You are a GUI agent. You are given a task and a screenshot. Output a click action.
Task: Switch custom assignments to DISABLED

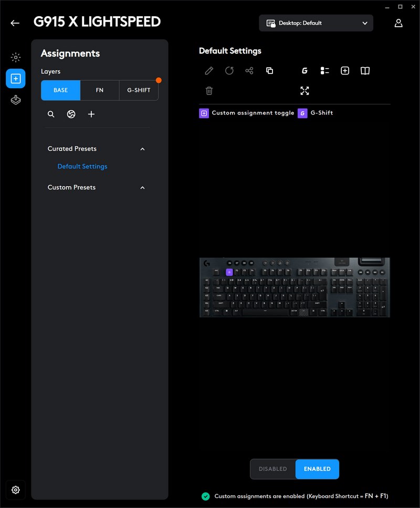pos(273,469)
